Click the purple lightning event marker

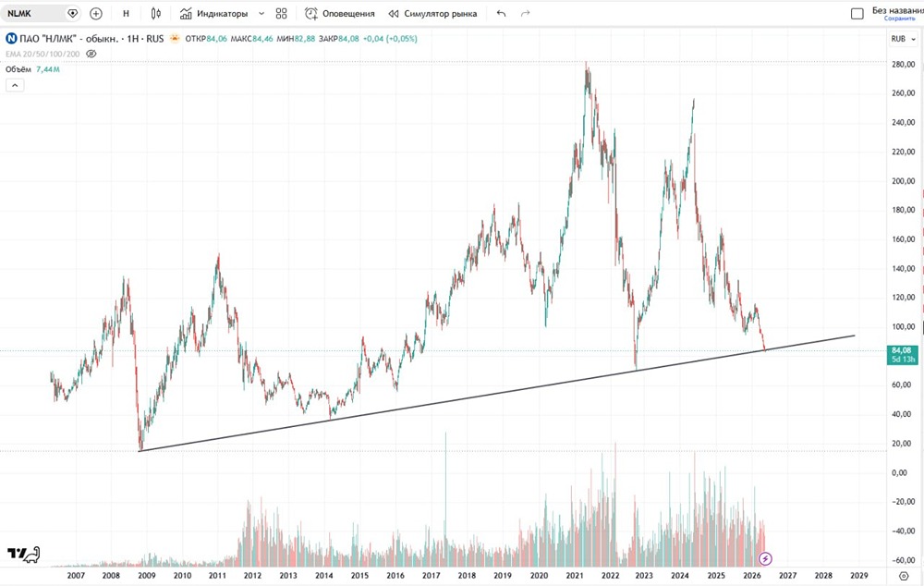pos(765,558)
